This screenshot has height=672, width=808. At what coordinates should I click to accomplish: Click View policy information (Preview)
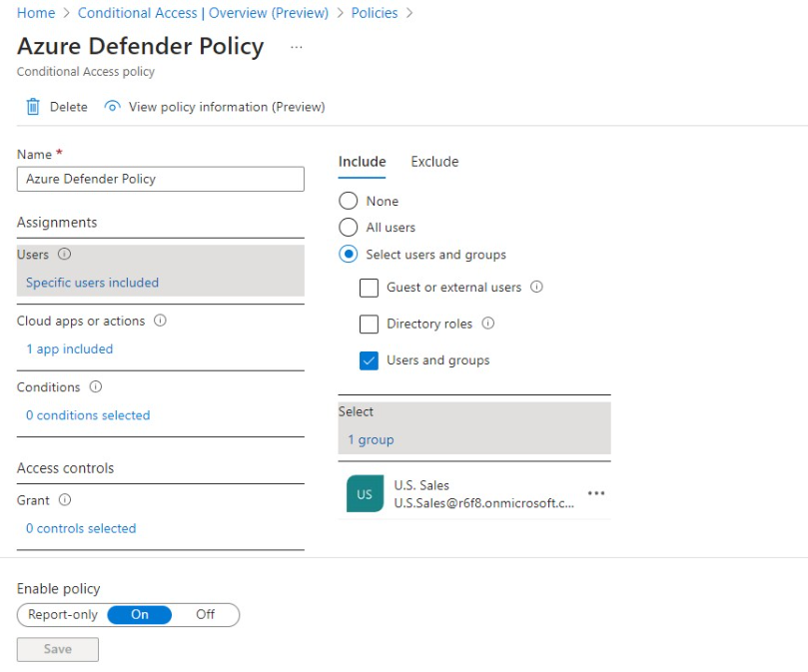[x=227, y=107]
